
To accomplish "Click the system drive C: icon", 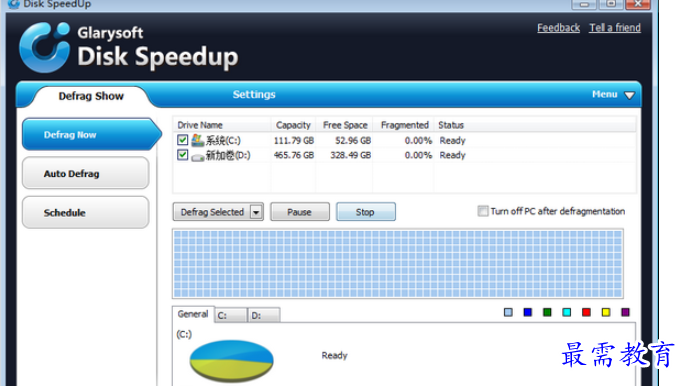I will (197, 140).
